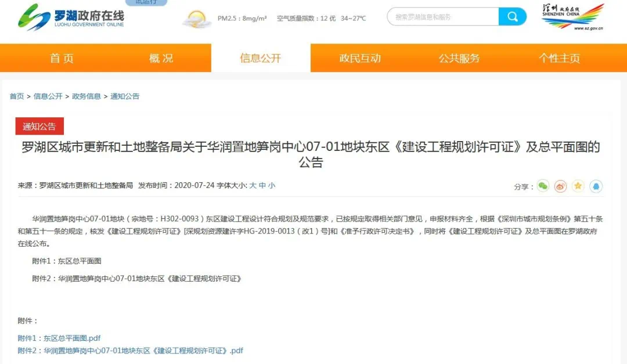Download 附件1：东区总平面图.pdf

(59, 338)
